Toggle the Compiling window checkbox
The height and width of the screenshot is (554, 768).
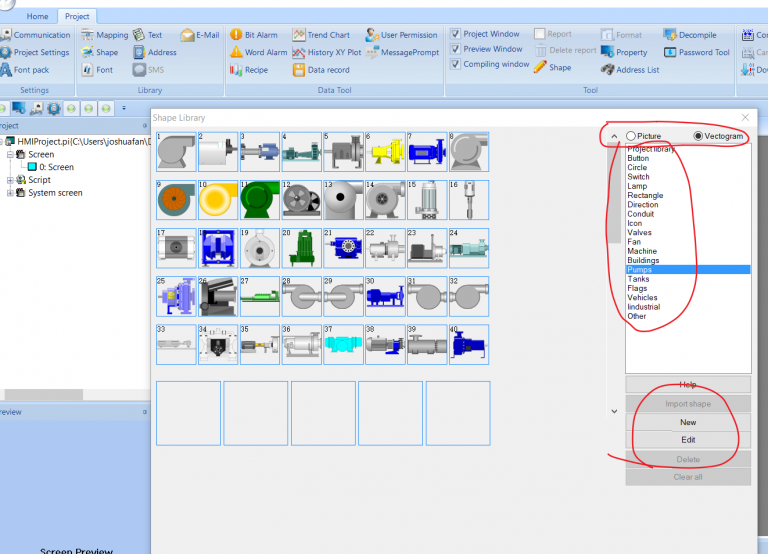click(455, 64)
